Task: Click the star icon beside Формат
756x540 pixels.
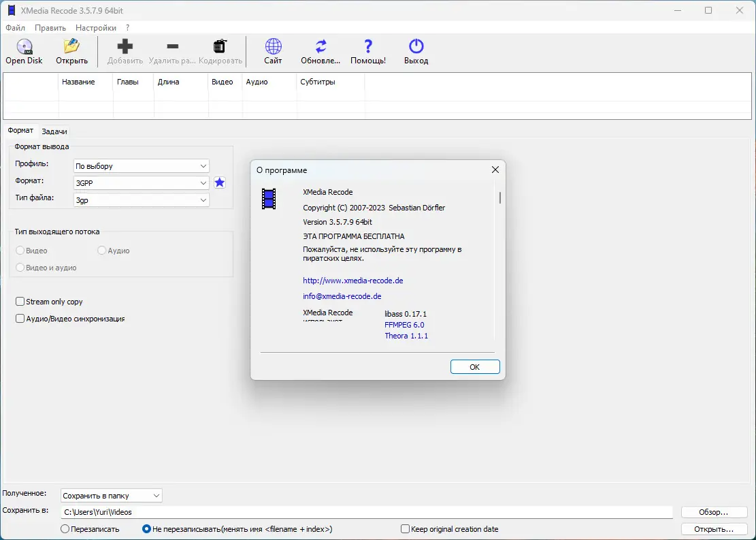Action: click(x=219, y=182)
